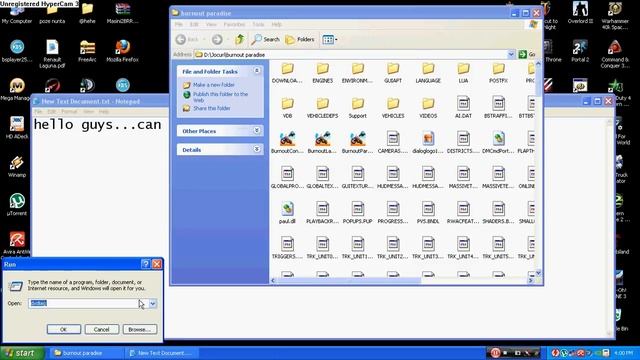Click Share this folder link
The width and height of the screenshot is (640, 360).
point(212,108)
